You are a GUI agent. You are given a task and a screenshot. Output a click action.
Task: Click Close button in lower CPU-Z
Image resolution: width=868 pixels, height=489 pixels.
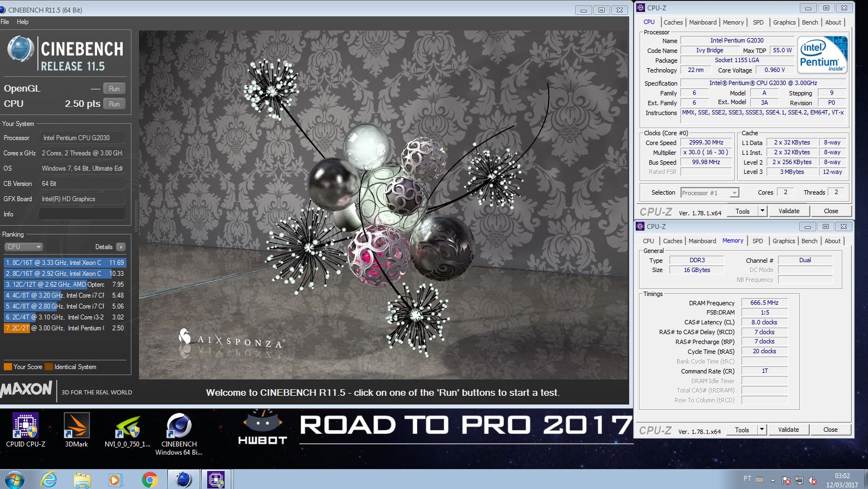[830, 430]
